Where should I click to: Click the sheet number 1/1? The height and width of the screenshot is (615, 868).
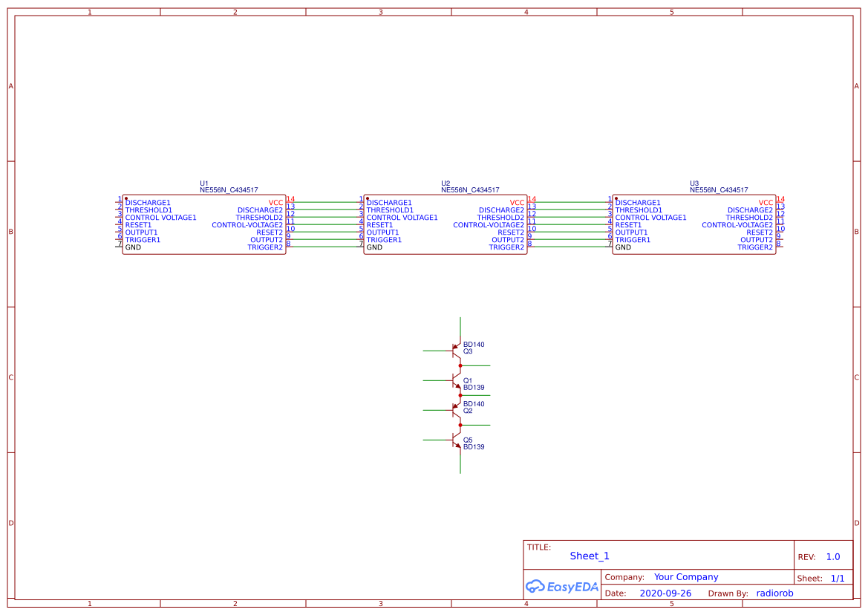click(838, 579)
